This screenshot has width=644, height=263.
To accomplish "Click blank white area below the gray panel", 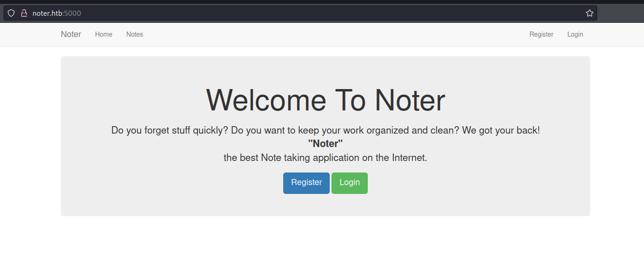I will 325,239.
